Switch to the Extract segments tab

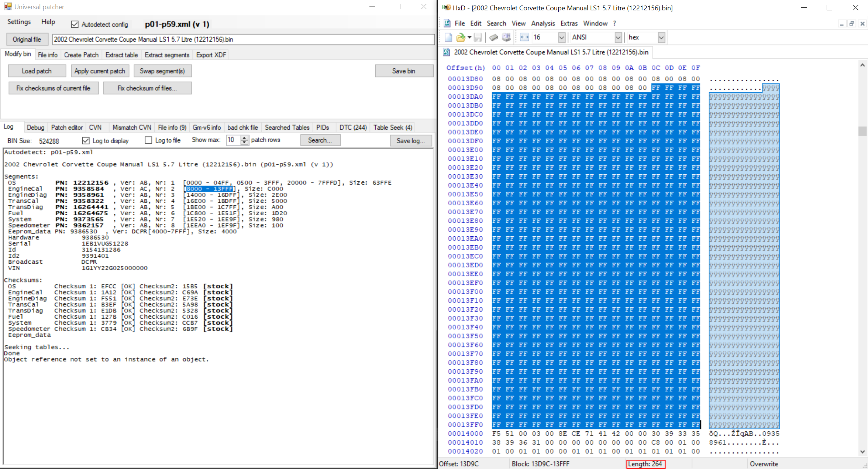point(167,55)
